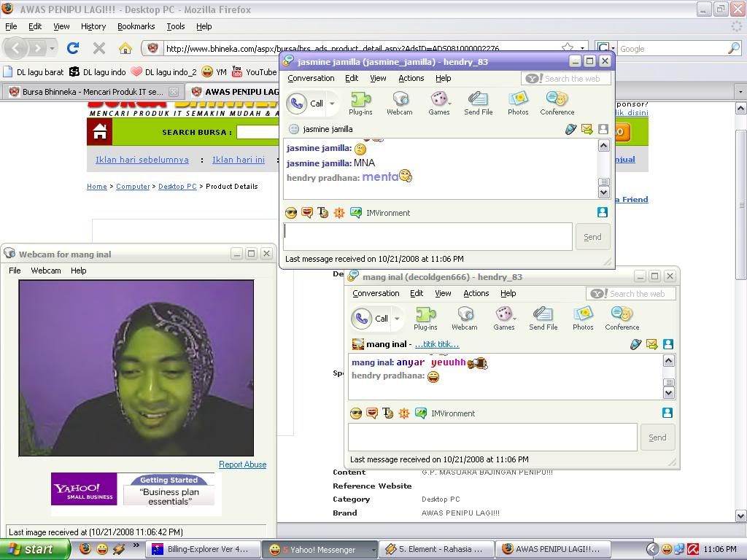Click Call button in jasmine jamilla chat
The height and width of the screenshot is (560, 747).
(x=306, y=104)
